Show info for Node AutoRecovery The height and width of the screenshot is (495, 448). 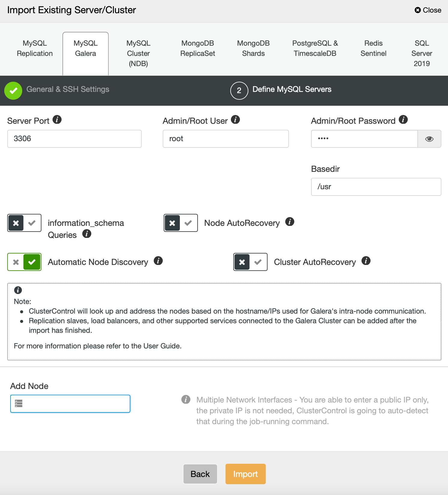click(x=290, y=222)
